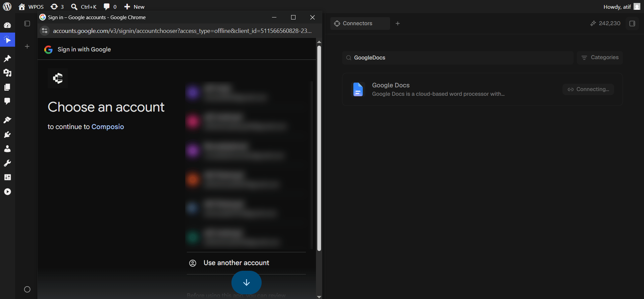Click the scrollbar up arrow in popup

tap(319, 42)
